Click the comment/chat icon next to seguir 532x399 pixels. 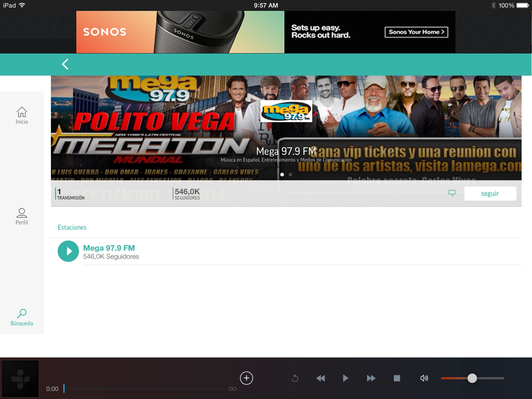(451, 193)
